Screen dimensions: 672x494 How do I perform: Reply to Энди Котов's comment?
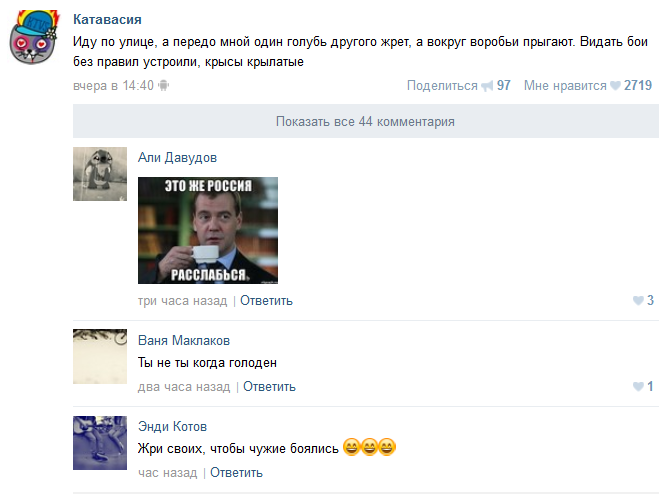tap(236, 473)
